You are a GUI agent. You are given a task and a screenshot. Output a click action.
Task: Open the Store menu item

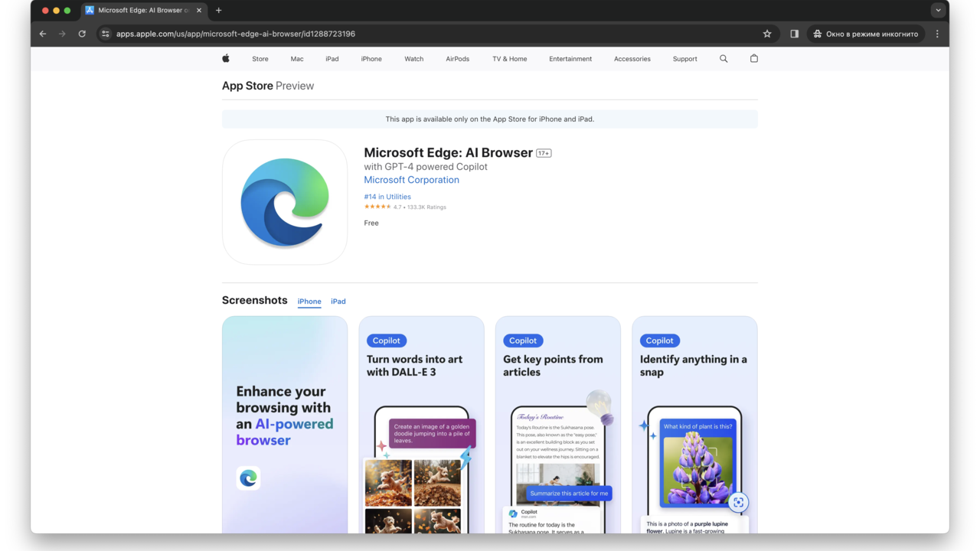260,59
